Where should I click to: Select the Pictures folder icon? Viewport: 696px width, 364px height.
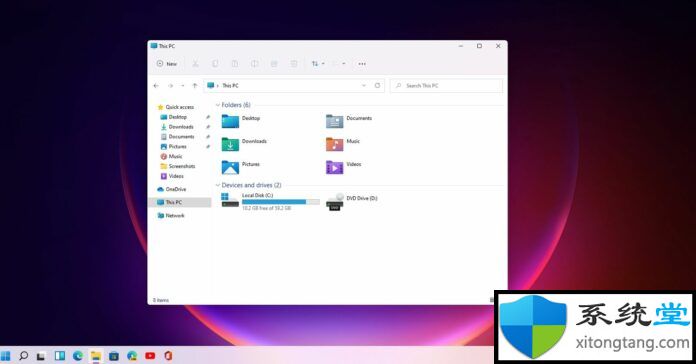(x=230, y=167)
